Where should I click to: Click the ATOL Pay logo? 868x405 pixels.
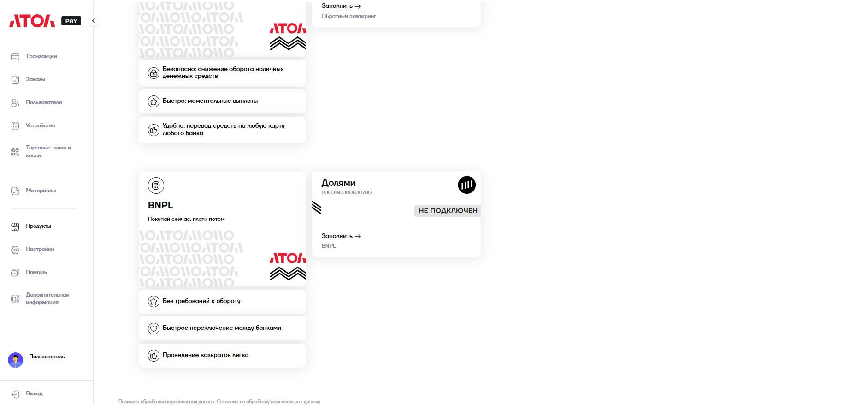(45, 21)
